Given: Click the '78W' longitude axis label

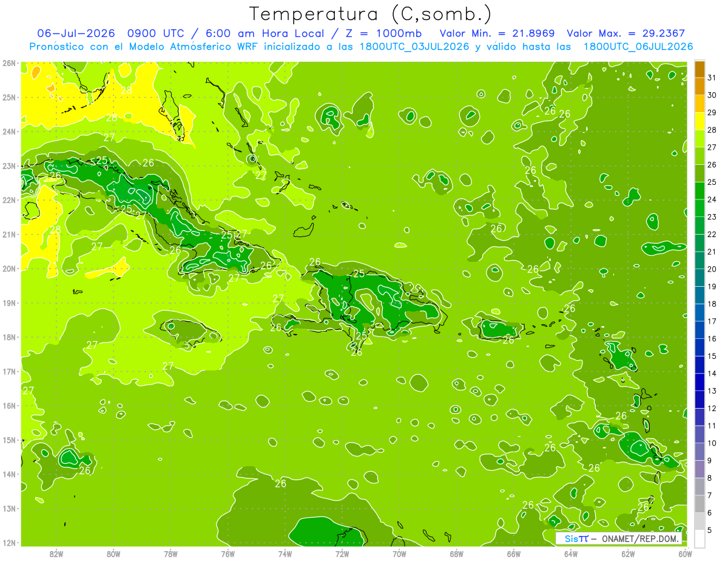Looking at the screenshot, I should (170, 554).
